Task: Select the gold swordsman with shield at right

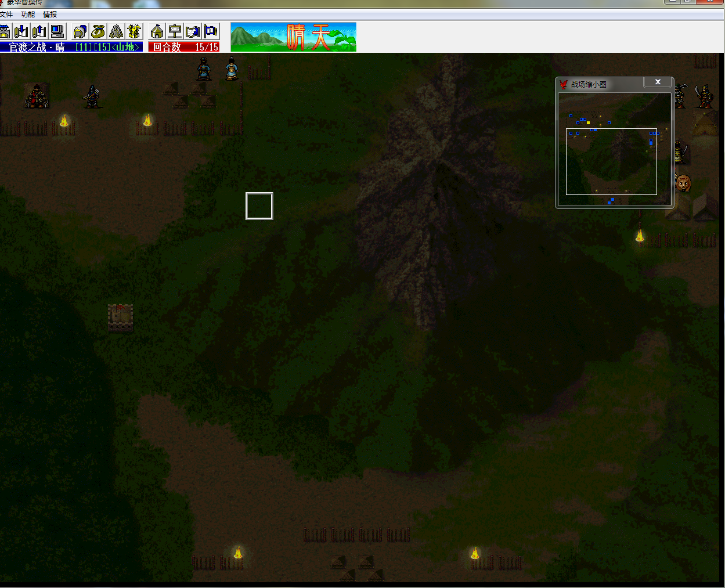Action: point(704,96)
